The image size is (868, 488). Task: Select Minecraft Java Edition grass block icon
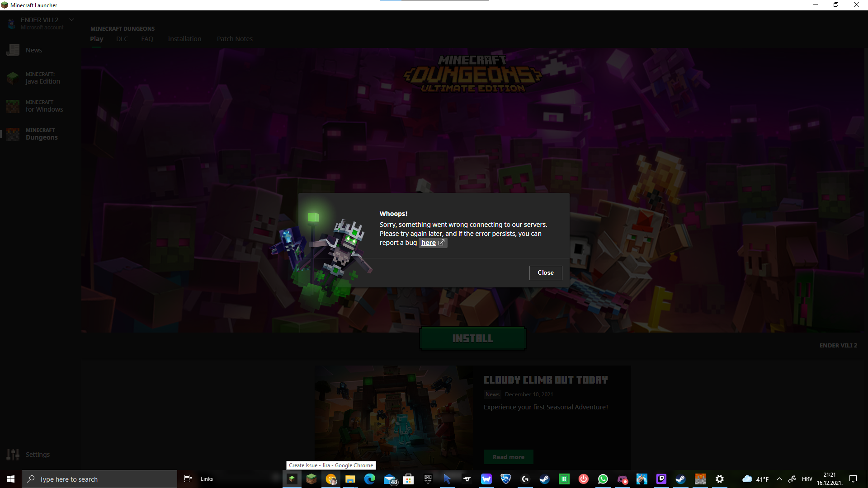click(13, 78)
